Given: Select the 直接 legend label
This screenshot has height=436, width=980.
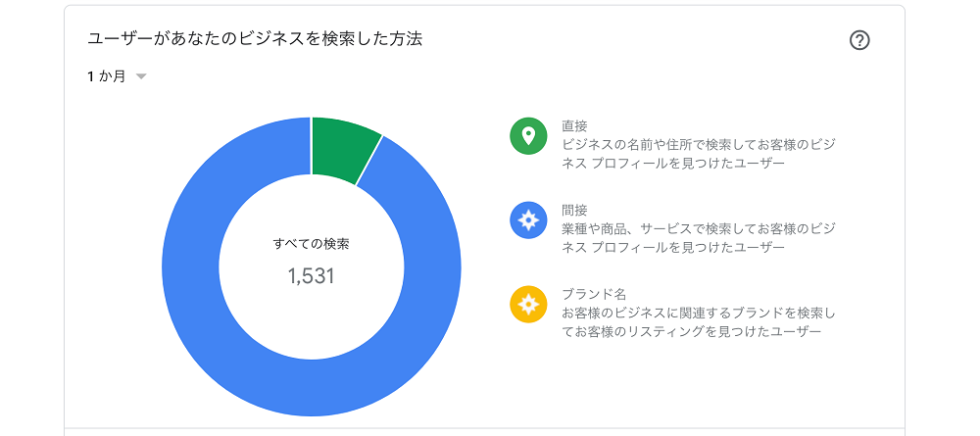Looking at the screenshot, I should pyautogui.click(x=574, y=125).
